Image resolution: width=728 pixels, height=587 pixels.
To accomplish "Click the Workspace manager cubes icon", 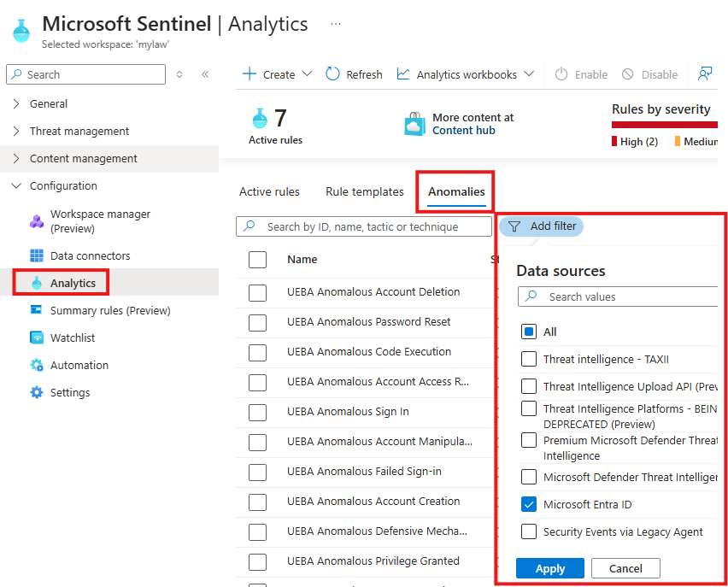I will [37, 221].
